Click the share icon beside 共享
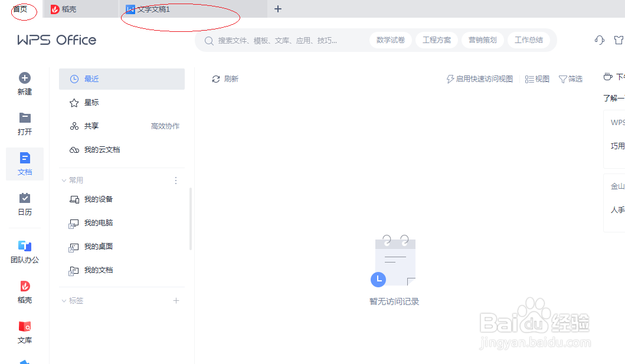The image size is (625, 364). pyautogui.click(x=74, y=126)
